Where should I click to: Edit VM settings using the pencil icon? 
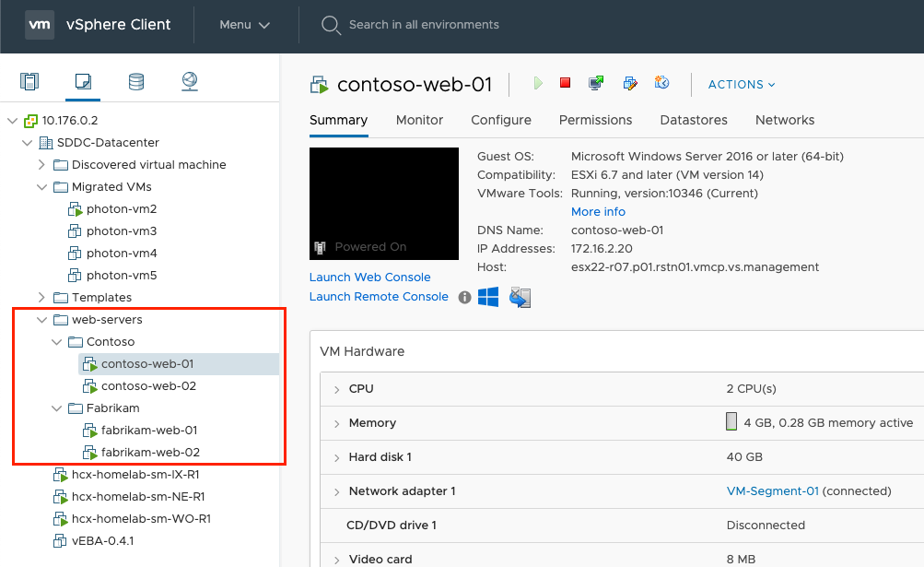(x=630, y=83)
